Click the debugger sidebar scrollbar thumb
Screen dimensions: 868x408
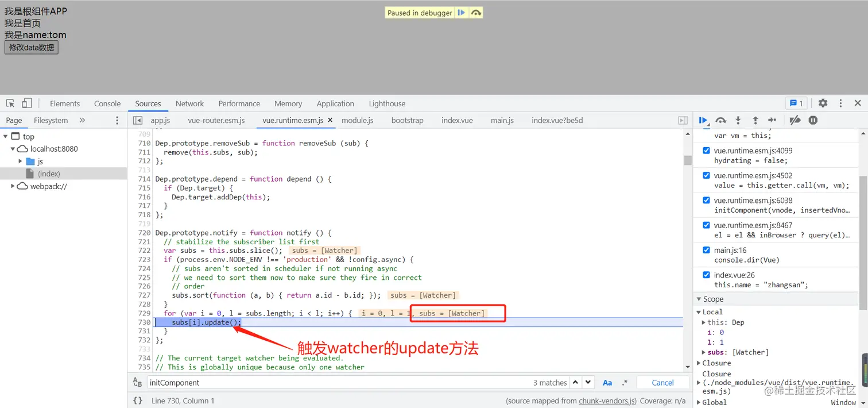click(x=863, y=243)
